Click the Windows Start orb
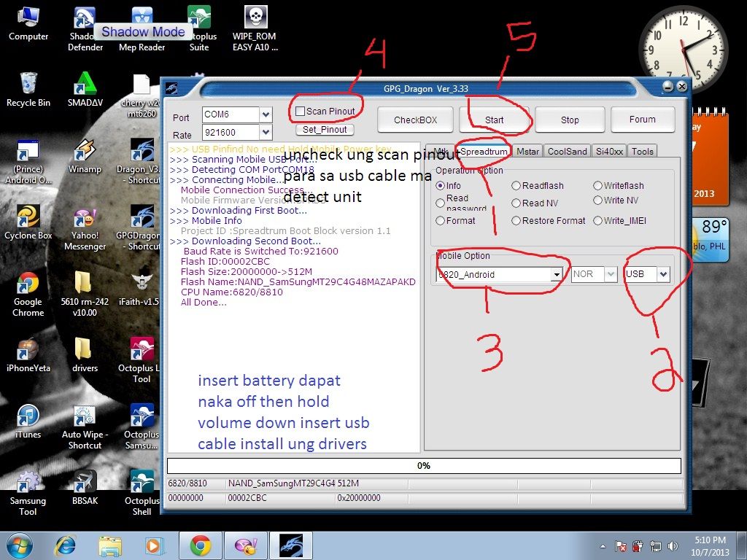Viewport: 747px width, 560px height. 19,545
